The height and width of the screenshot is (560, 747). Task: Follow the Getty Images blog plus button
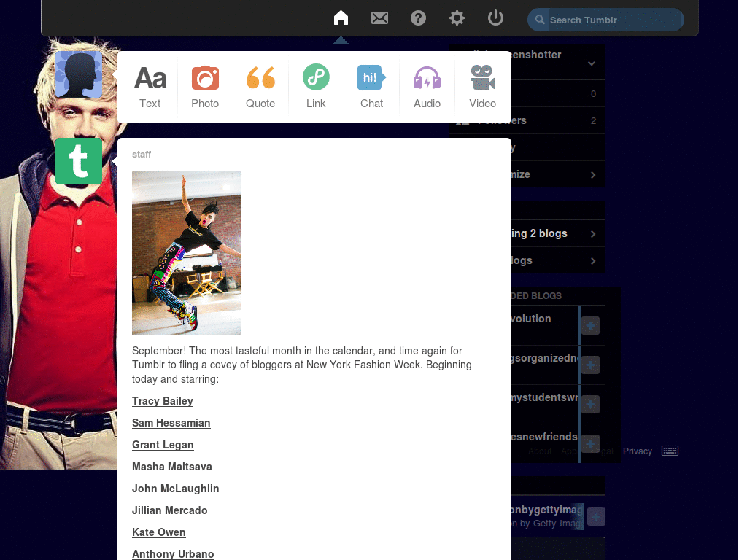point(596,517)
